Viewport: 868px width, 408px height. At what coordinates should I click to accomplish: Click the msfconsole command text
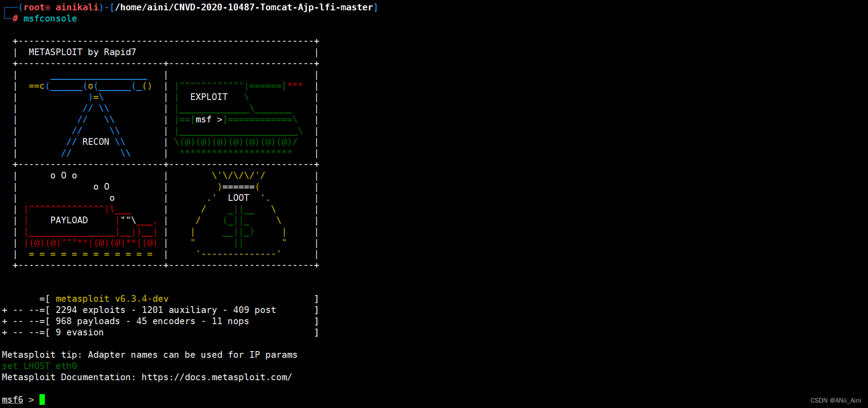click(50, 18)
